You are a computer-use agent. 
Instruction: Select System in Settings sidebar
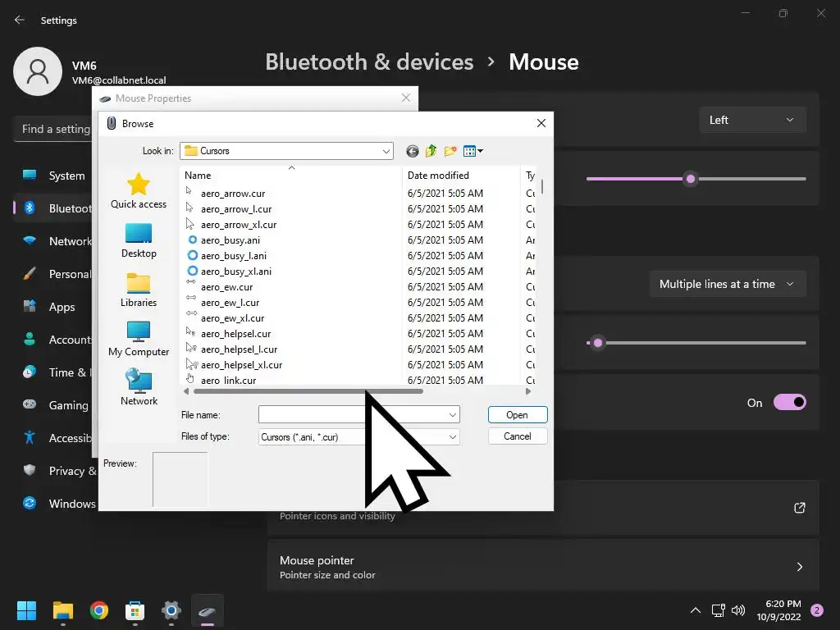tap(53, 176)
